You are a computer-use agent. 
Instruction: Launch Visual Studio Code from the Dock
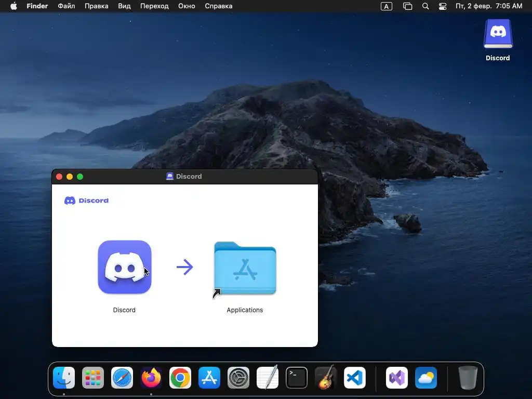[354, 378]
